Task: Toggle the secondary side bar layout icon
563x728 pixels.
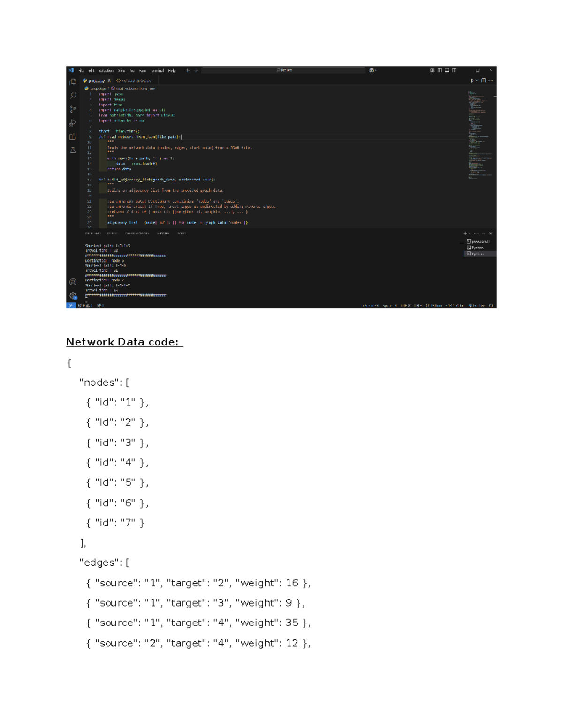Action: pyautogui.click(x=454, y=70)
